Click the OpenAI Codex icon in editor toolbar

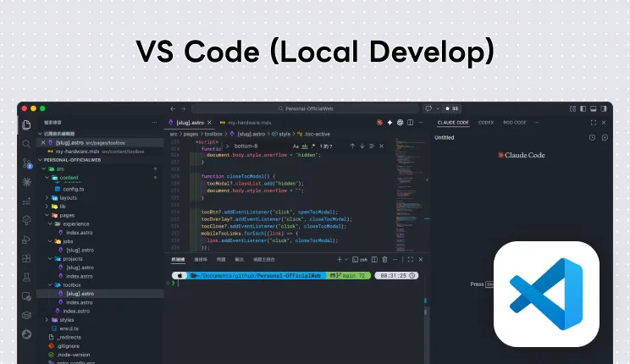pos(400,123)
